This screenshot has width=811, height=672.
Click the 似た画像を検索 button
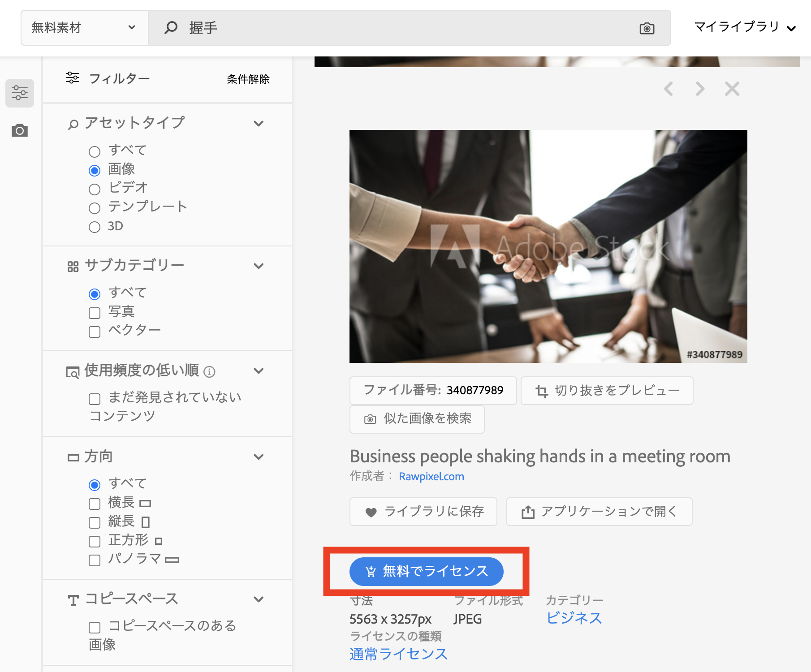(x=417, y=419)
